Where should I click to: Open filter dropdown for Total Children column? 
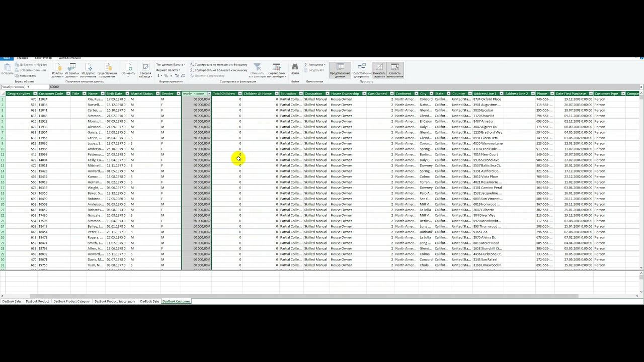click(x=240, y=94)
